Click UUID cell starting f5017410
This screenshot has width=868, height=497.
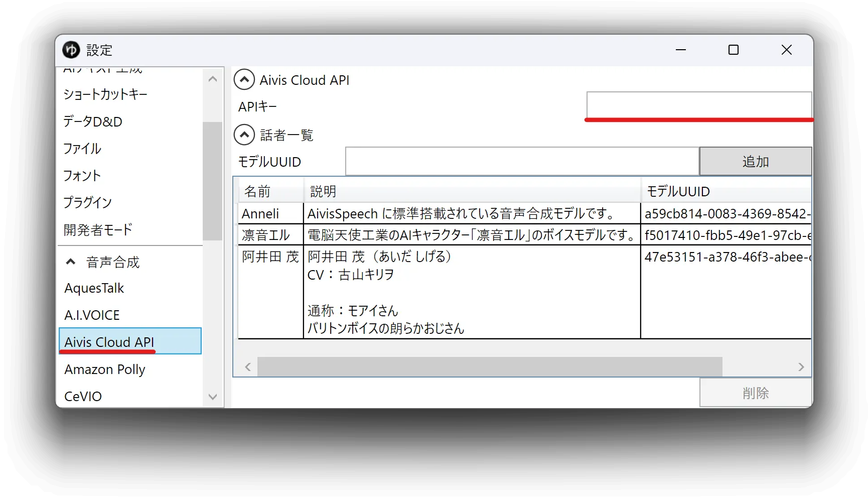(726, 235)
